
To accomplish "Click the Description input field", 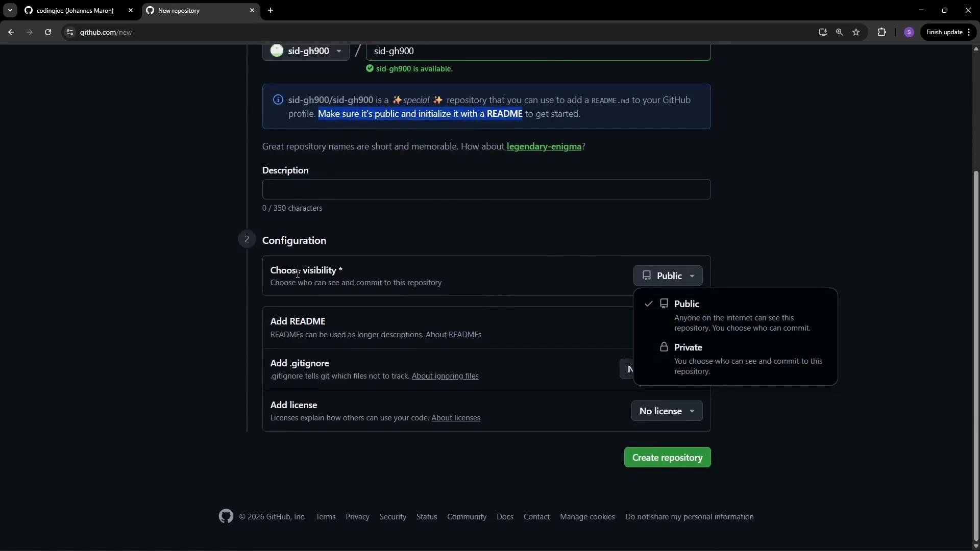I will (486, 189).
